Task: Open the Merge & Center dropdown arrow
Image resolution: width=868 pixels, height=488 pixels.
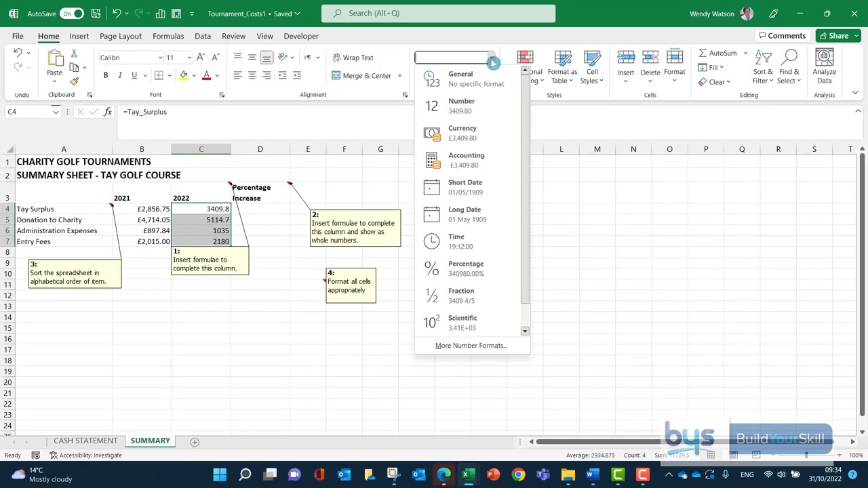Action: click(399, 76)
